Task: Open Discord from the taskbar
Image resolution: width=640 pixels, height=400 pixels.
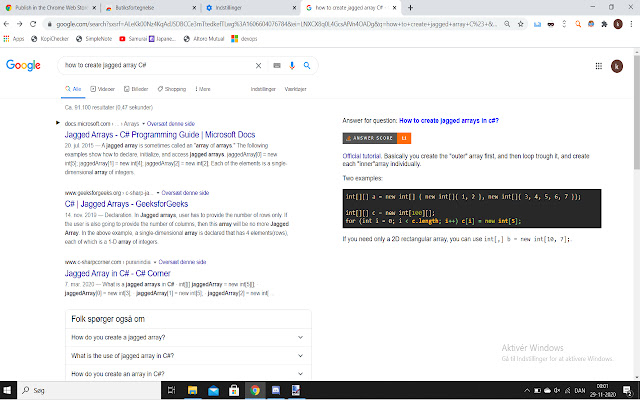Action: [276, 390]
